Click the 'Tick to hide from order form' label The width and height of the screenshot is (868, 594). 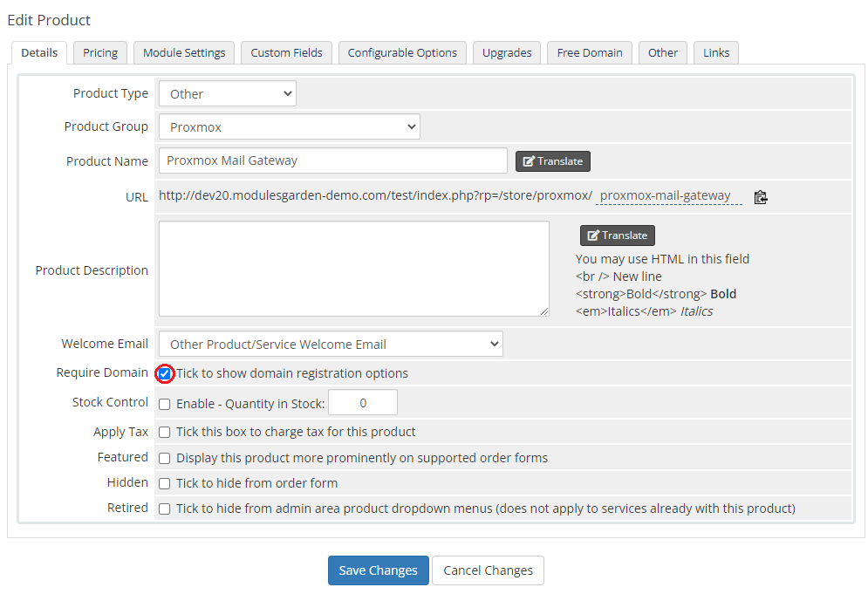pyautogui.click(x=256, y=483)
